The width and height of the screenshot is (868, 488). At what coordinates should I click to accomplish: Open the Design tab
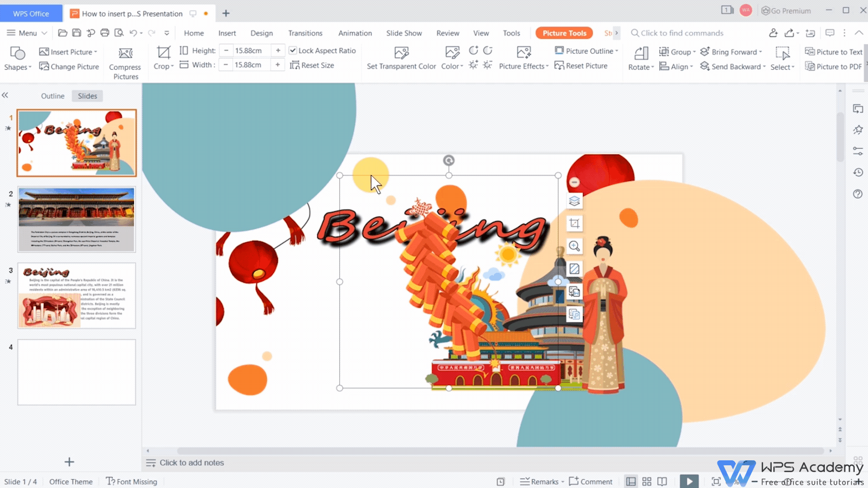coord(261,33)
